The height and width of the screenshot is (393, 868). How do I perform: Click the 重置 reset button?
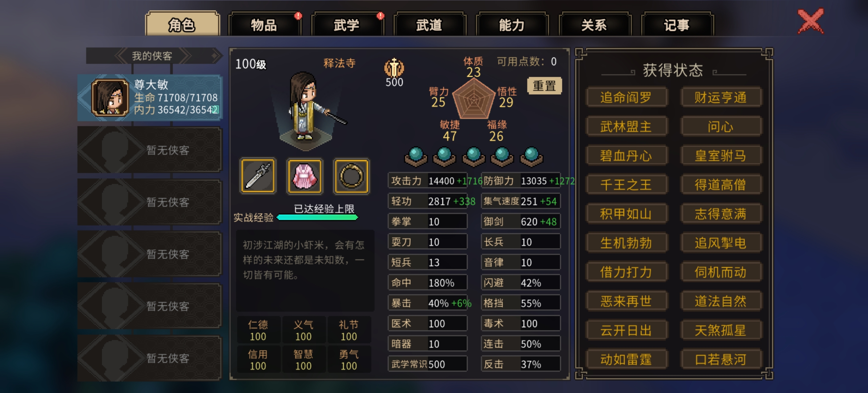click(x=544, y=86)
